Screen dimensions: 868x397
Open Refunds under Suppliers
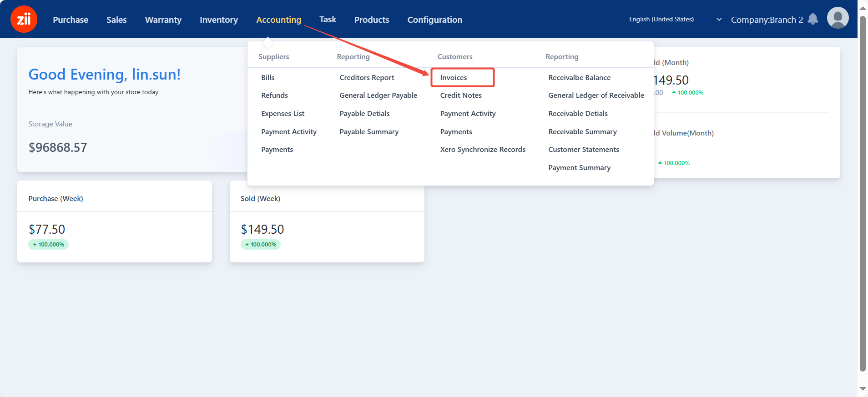click(274, 95)
